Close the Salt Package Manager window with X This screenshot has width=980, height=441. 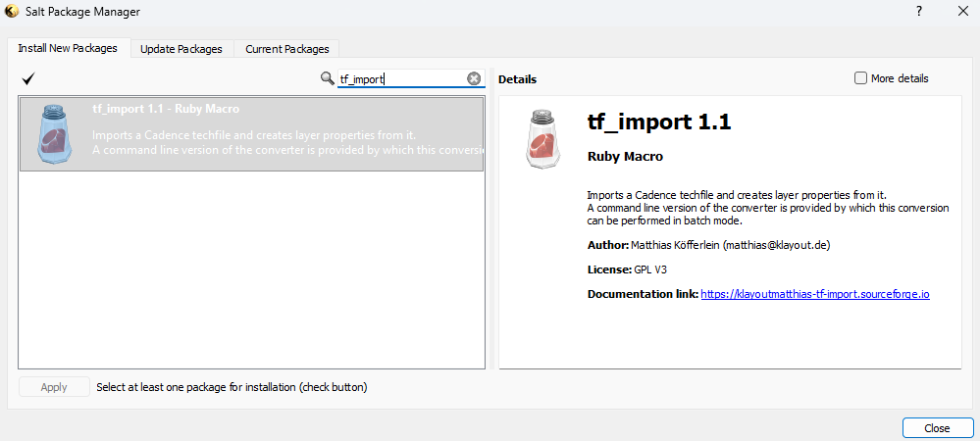click(x=961, y=12)
